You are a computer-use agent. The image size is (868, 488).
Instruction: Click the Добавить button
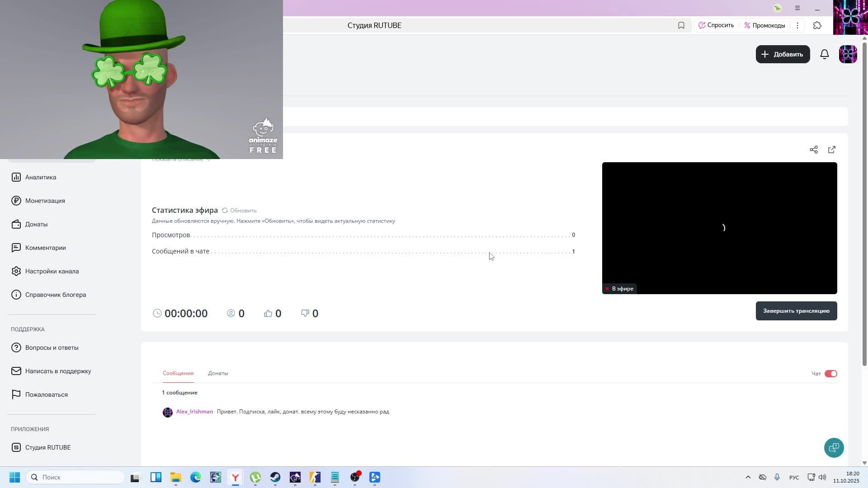(x=783, y=54)
